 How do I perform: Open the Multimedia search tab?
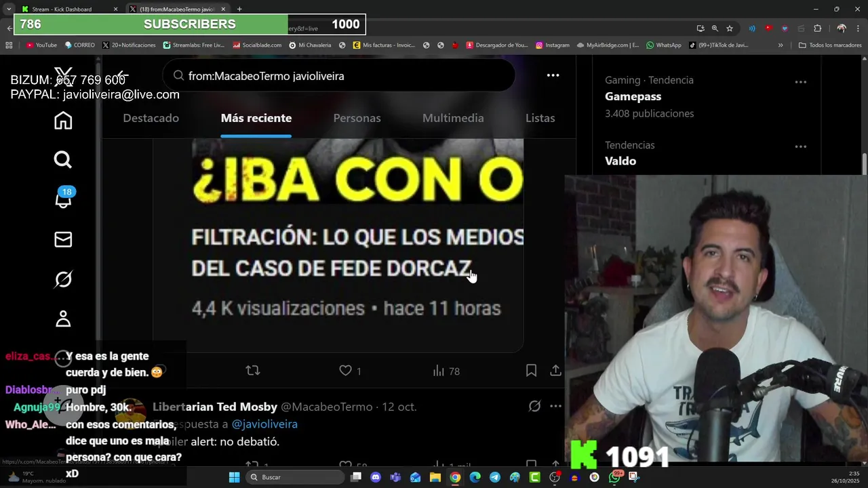tap(453, 118)
